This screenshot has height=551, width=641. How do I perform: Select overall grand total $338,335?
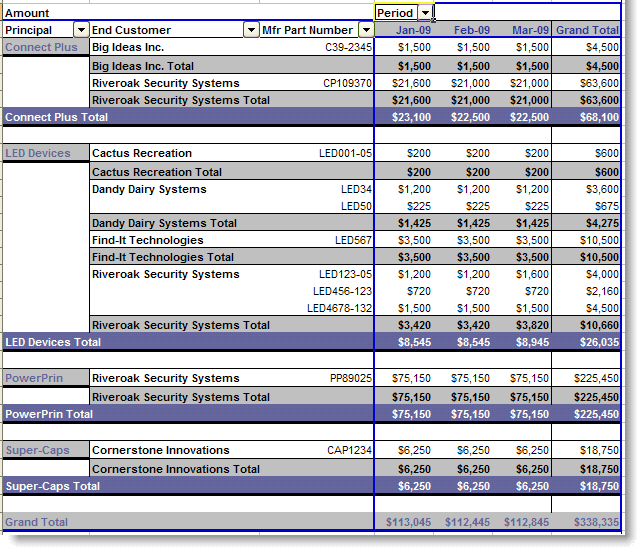coord(596,522)
